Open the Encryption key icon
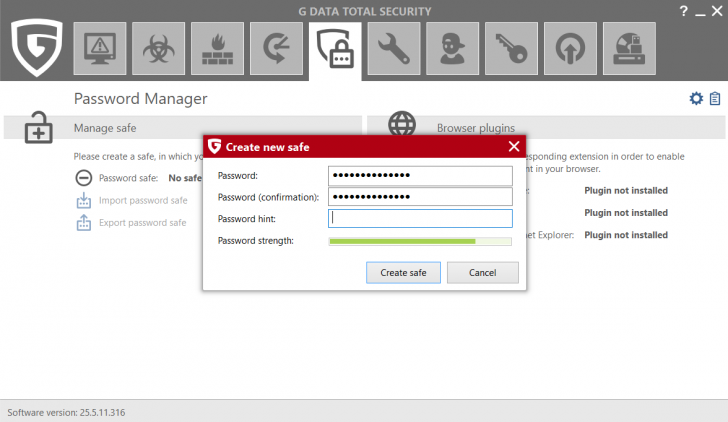The height and width of the screenshot is (422, 728). coord(512,48)
